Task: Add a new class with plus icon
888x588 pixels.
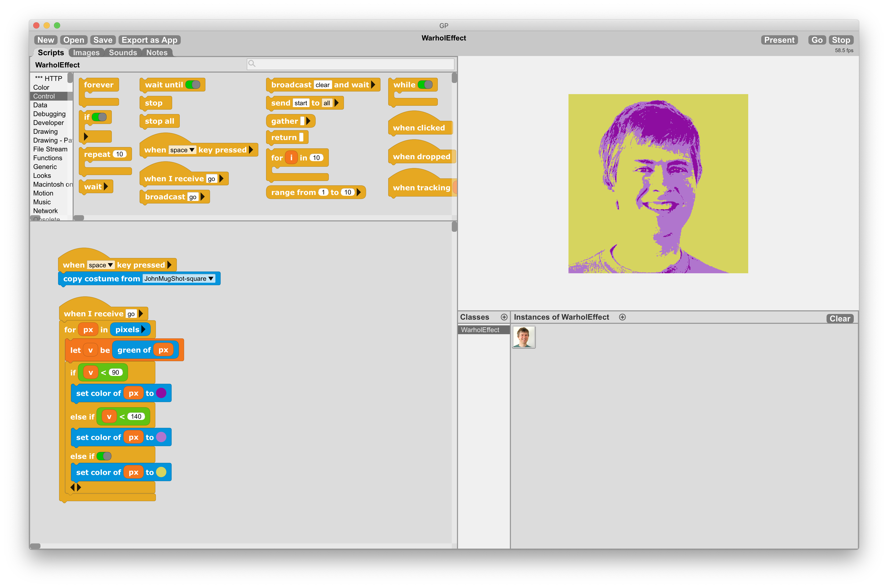Action: coord(504,317)
